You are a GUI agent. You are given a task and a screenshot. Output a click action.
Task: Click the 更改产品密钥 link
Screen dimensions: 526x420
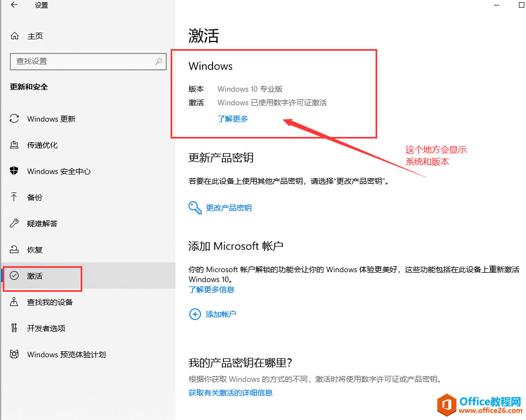point(228,208)
